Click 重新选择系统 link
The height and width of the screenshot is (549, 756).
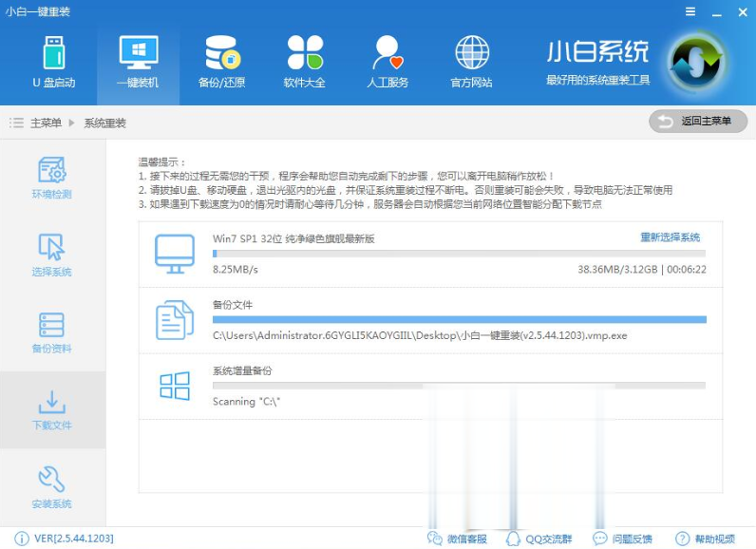point(671,237)
